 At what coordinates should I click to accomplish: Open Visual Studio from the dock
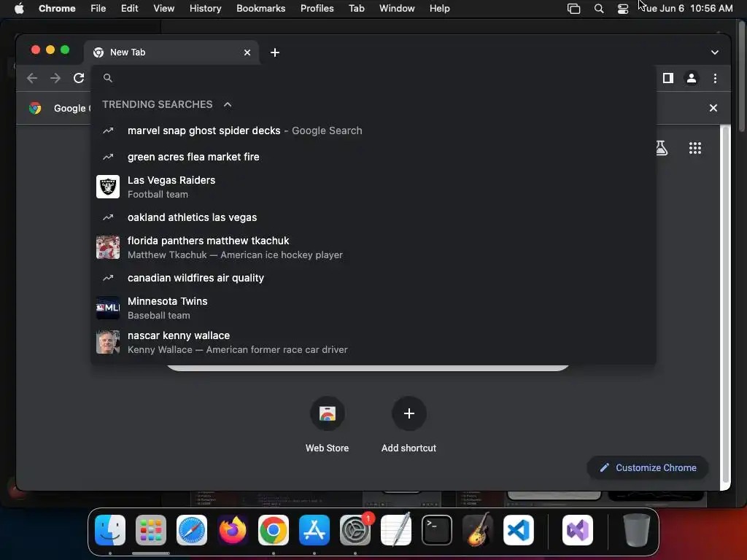[578, 530]
